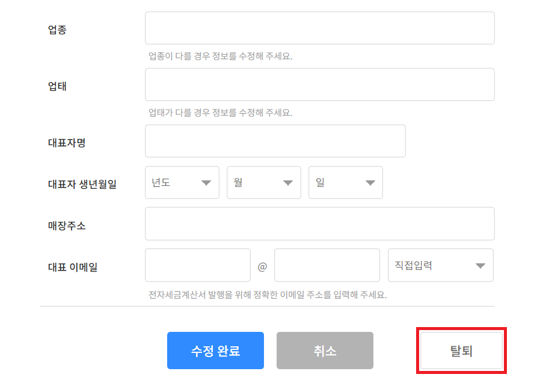The image size is (549, 392).
Task: Click the 대표 이메일 label
Action: point(73,267)
